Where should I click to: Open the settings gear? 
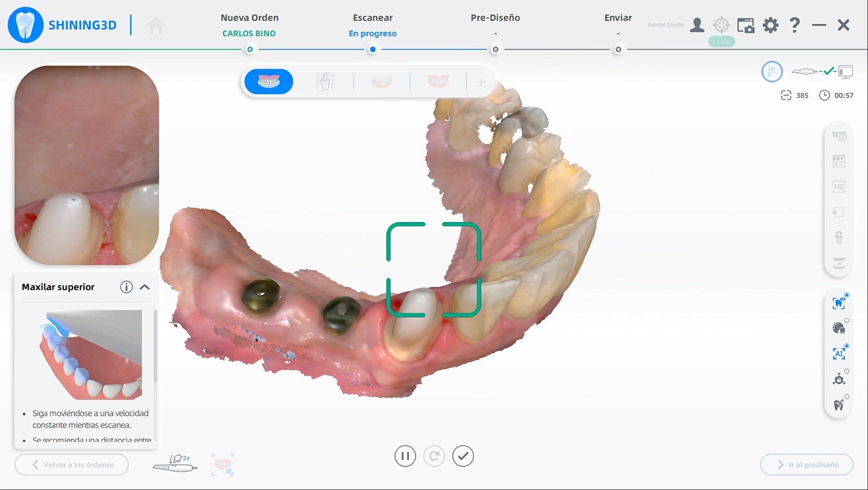click(770, 25)
